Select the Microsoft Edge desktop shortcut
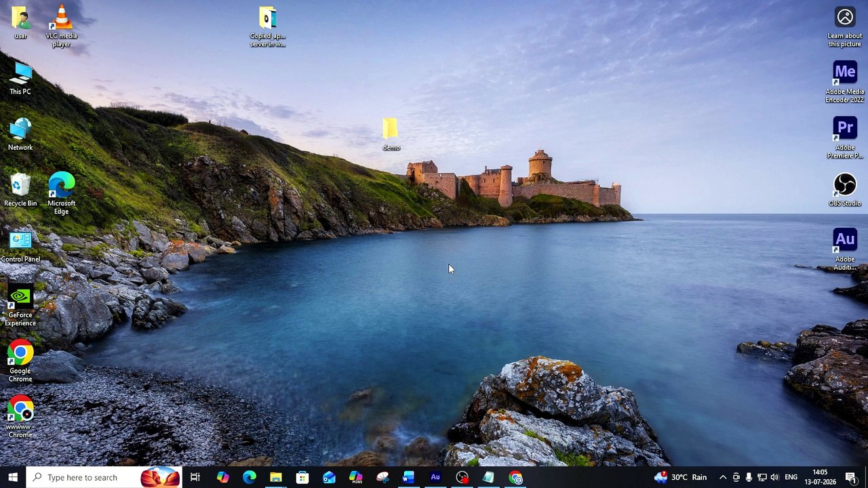 tap(61, 193)
